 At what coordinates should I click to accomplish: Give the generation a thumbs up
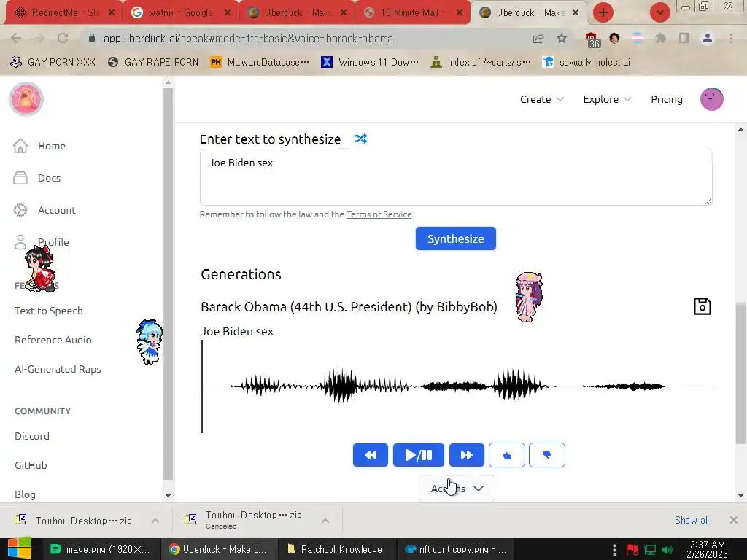pos(506,455)
